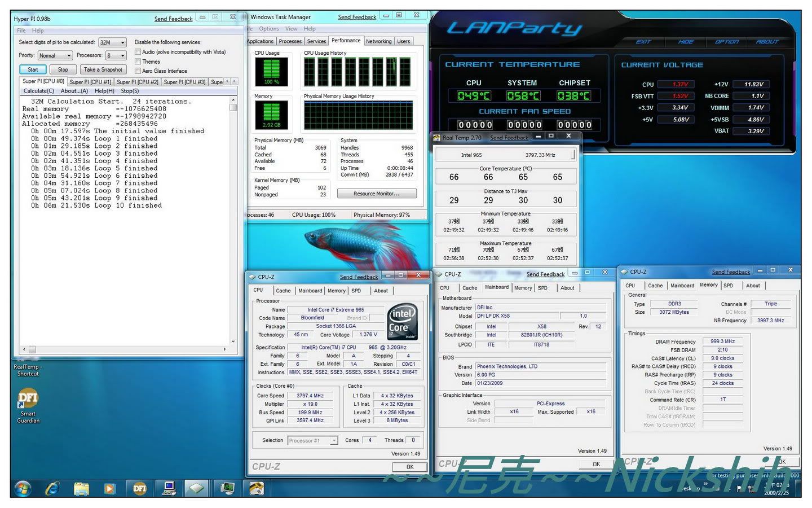Image resolution: width=812 pixels, height=508 pixels.
Task: Open Task Manager View menu
Action: (x=291, y=29)
